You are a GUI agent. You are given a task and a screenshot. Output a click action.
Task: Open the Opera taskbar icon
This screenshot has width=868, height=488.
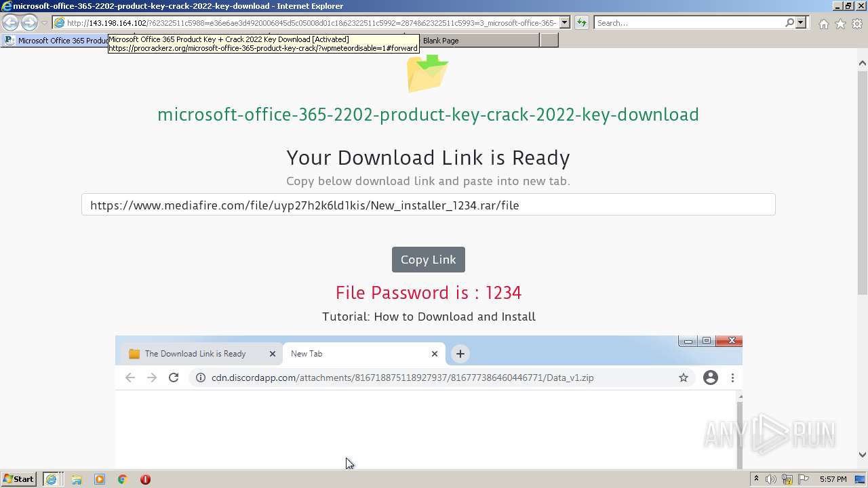pyautogui.click(x=145, y=479)
